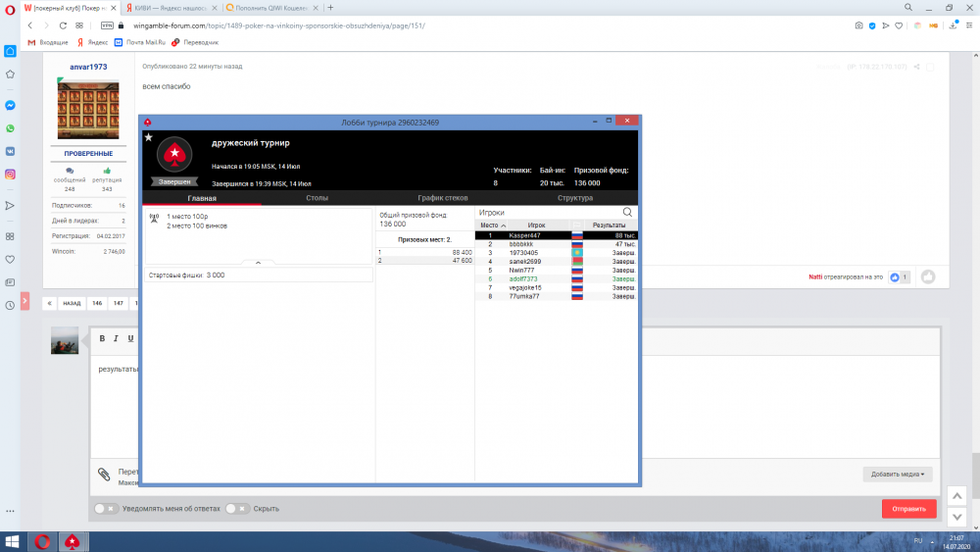The image size is (980, 552).
Task: Switch to the "Столы" tab
Action: tap(318, 198)
